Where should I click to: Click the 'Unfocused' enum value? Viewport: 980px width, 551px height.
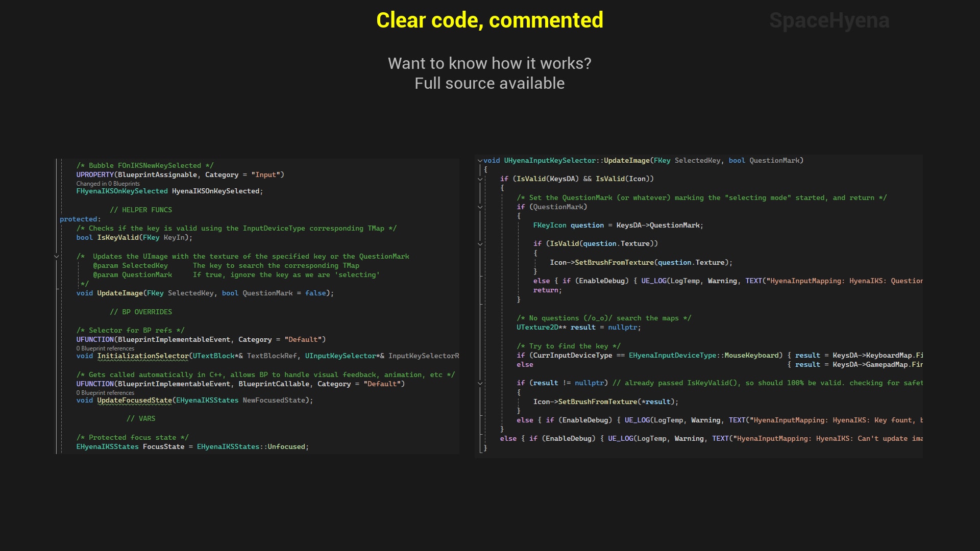(x=286, y=447)
